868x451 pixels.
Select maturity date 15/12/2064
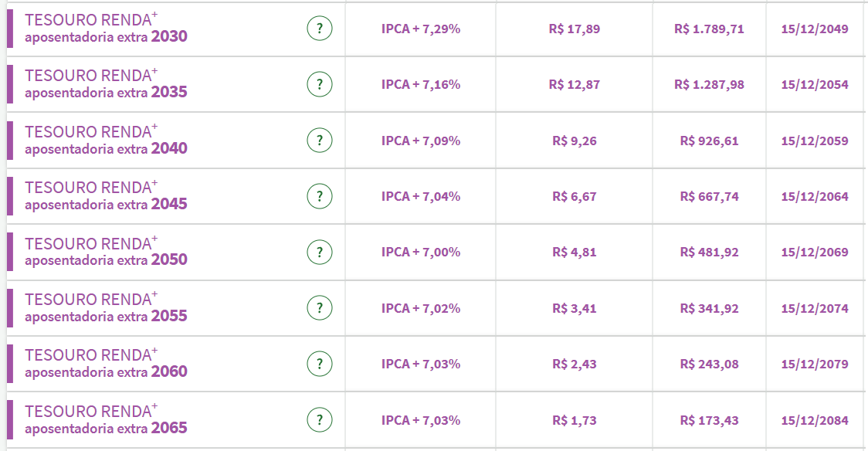(x=815, y=196)
